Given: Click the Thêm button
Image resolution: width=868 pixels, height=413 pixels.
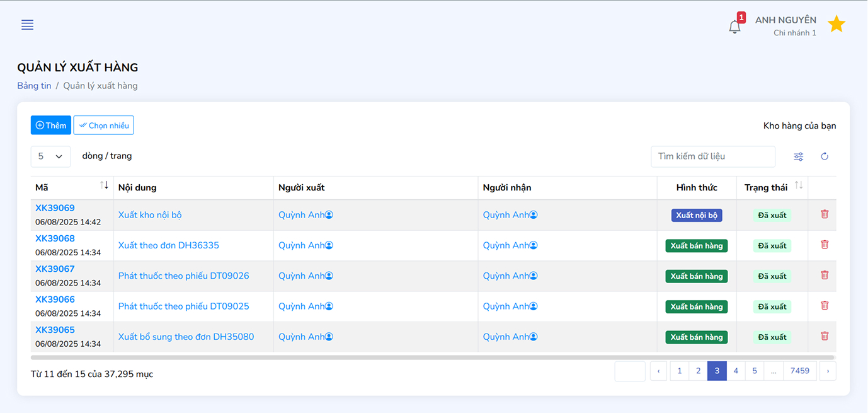Looking at the screenshot, I should (x=51, y=125).
